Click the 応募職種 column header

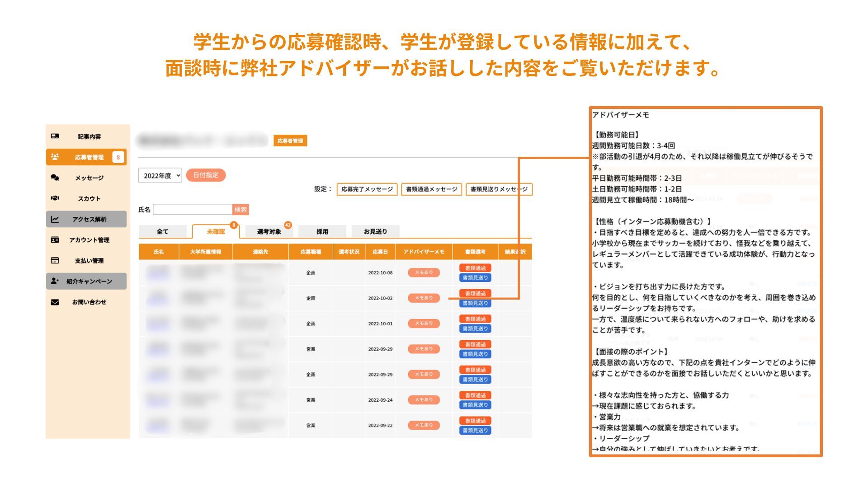click(311, 252)
